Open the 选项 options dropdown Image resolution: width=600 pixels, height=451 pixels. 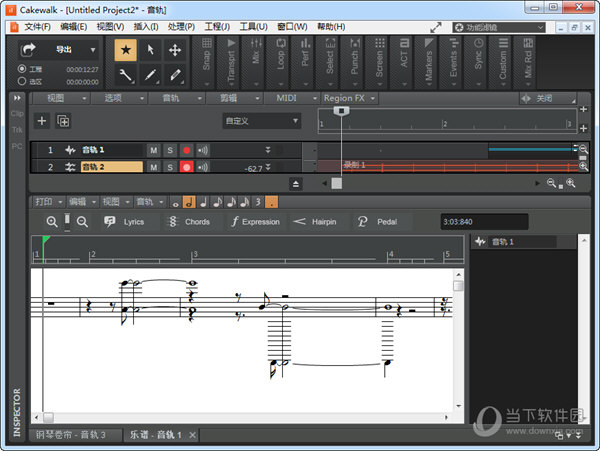click(119, 98)
